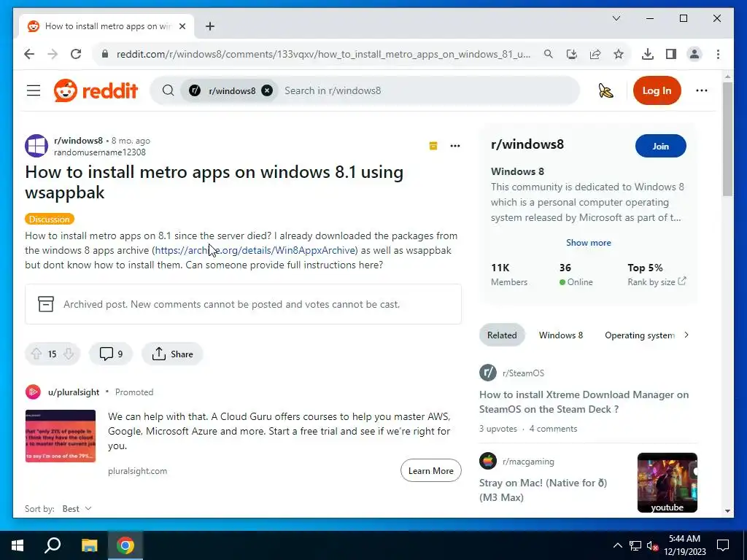The width and height of the screenshot is (747, 560).
Task: Open Reddit header three-dot menu
Action: pyautogui.click(x=701, y=90)
